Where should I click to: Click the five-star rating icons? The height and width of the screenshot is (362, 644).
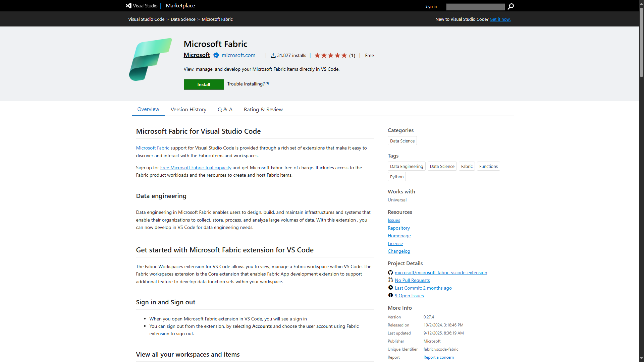(330, 55)
